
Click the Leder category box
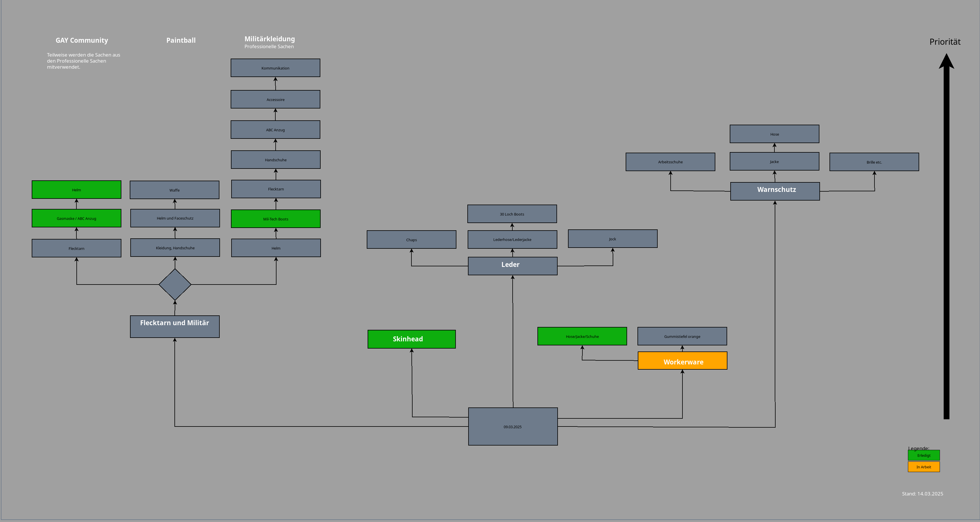click(512, 266)
